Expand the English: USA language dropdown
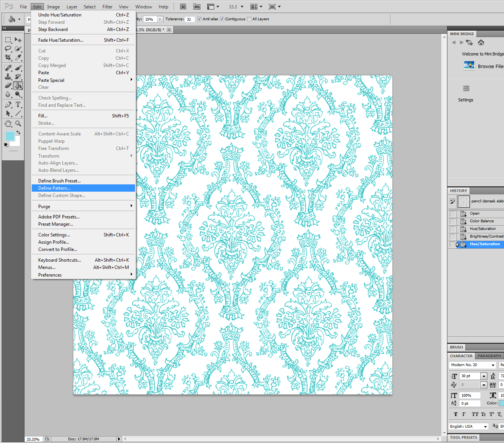This screenshot has width=504, height=443. coord(485,427)
